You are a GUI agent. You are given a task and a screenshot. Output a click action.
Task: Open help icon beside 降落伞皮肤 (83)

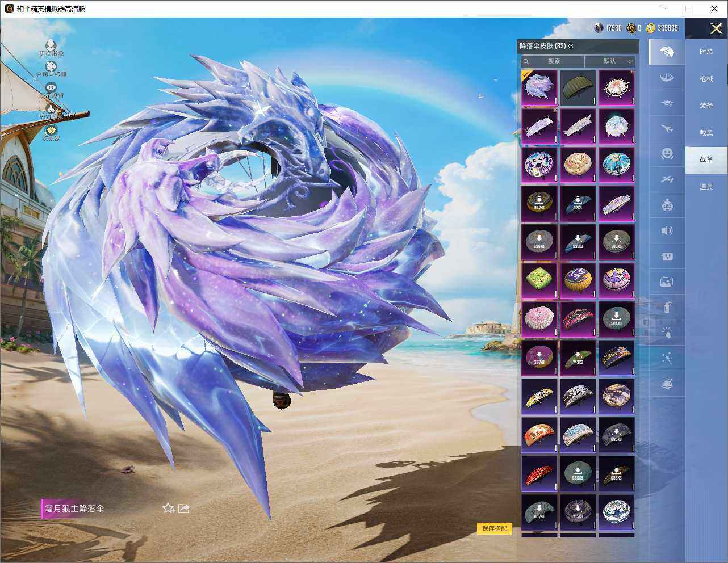[571, 46]
